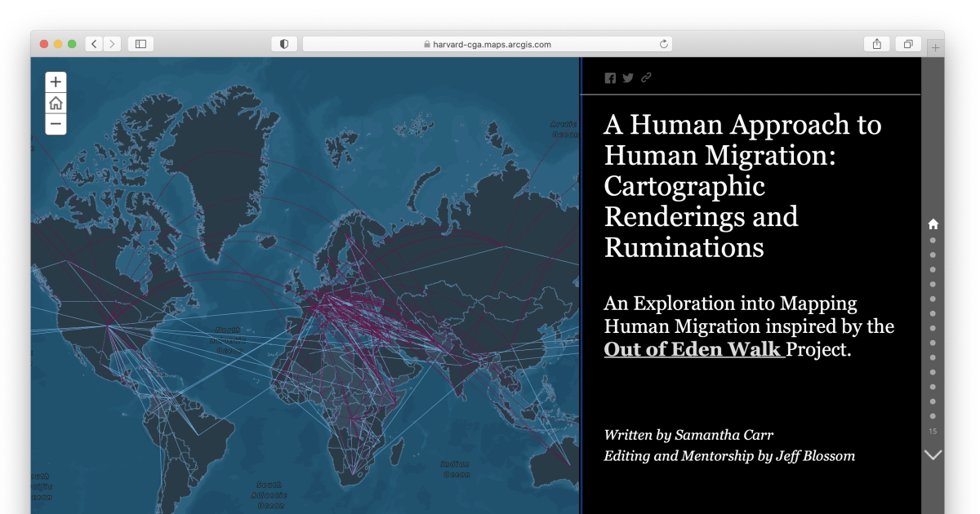Reset map to default home extent
The height and width of the screenshot is (514, 980).
coord(56,104)
